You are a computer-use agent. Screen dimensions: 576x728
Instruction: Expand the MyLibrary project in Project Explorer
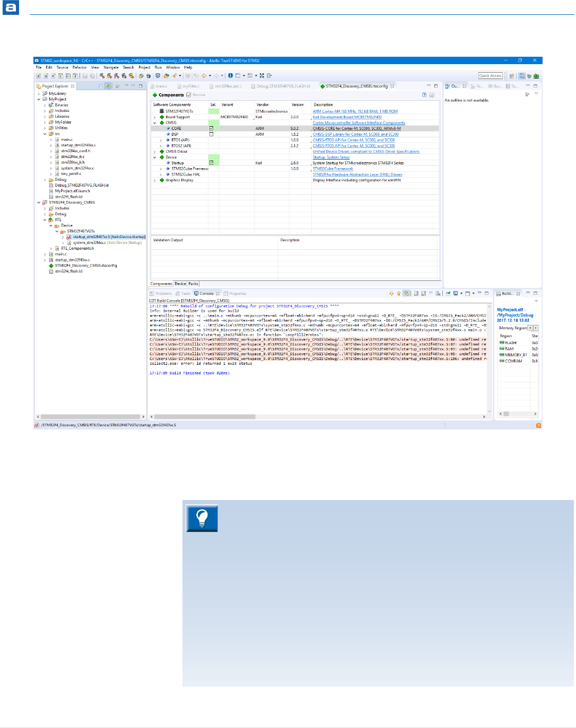[x=39, y=93]
